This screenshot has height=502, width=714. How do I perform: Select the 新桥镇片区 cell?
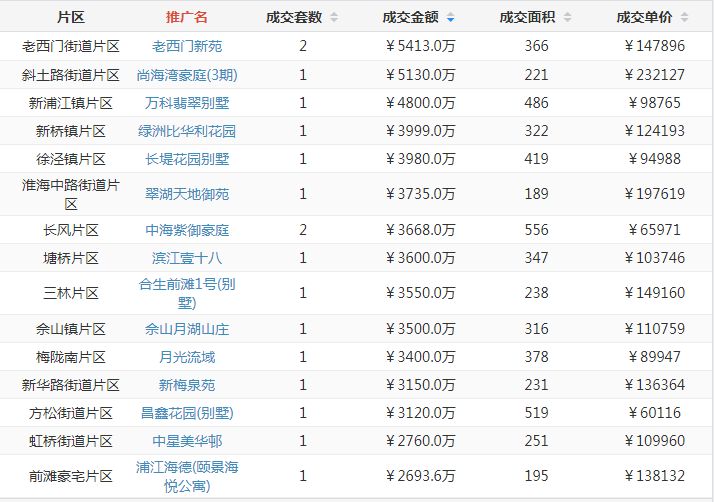(x=71, y=131)
